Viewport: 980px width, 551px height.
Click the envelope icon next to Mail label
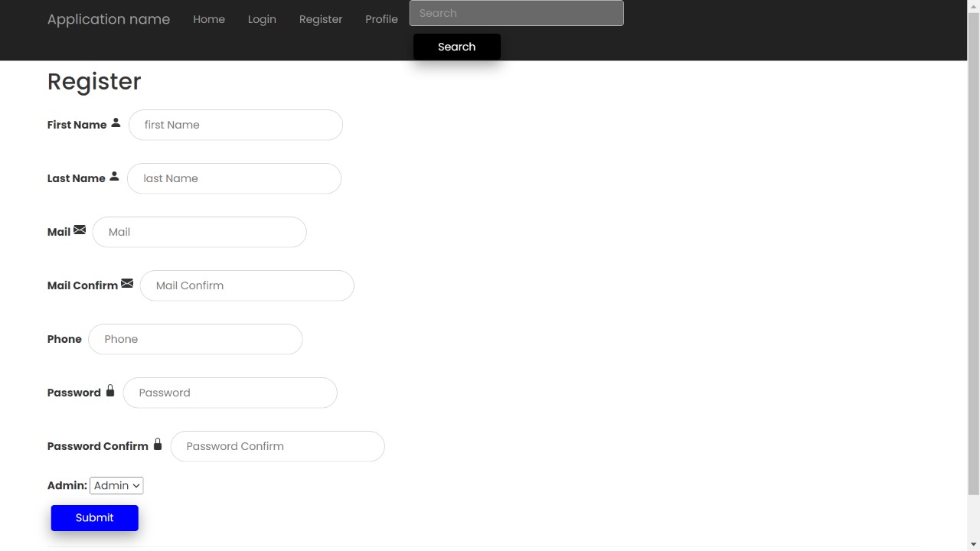point(80,230)
